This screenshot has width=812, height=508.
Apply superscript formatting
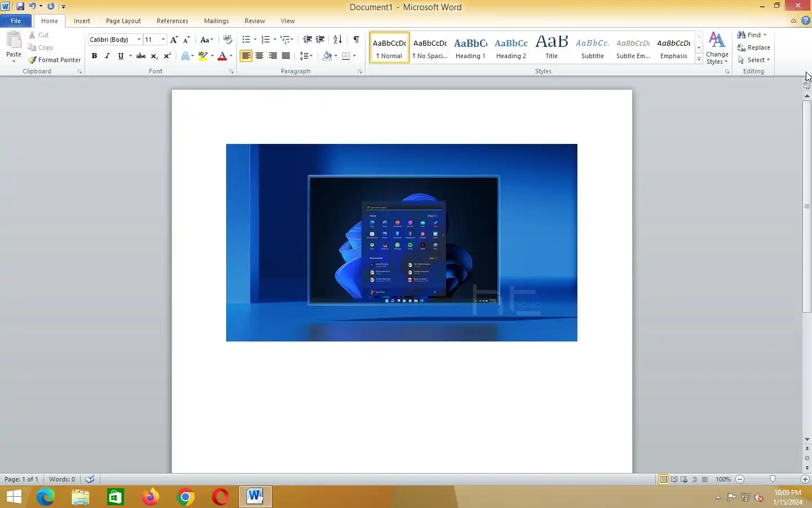click(x=167, y=56)
